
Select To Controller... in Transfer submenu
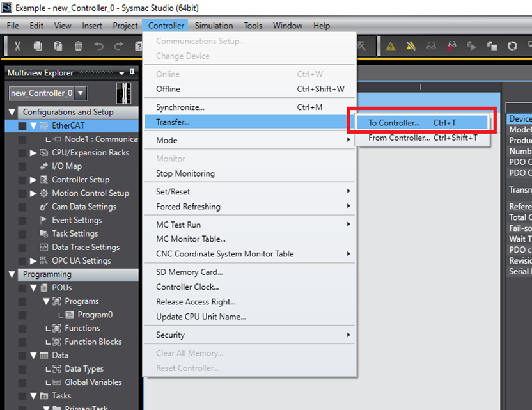pyautogui.click(x=394, y=123)
